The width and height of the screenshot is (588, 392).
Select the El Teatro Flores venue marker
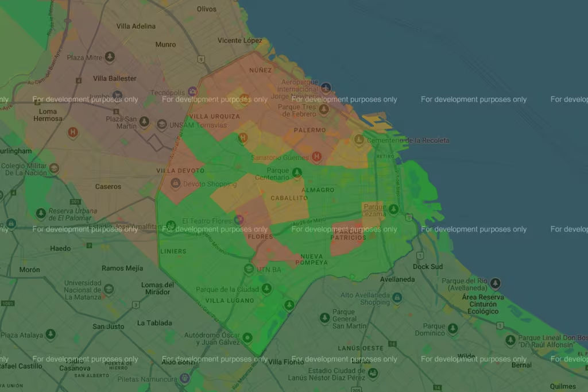click(239, 220)
